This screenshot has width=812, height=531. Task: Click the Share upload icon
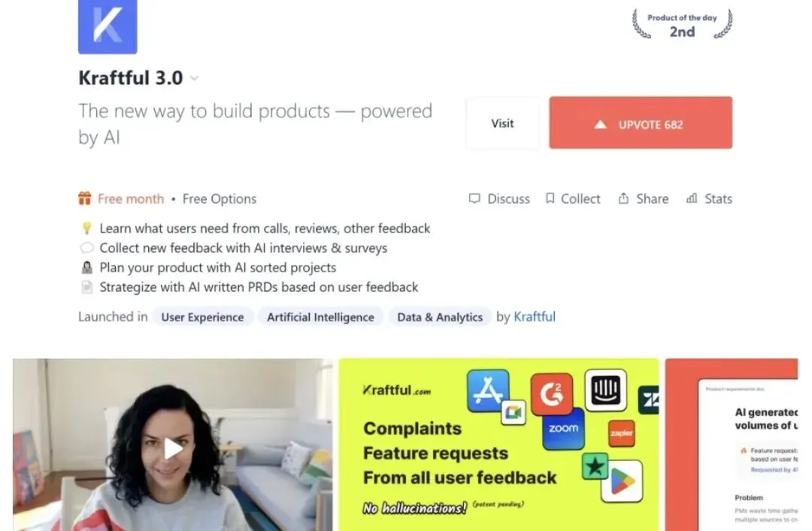pyautogui.click(x=623, y=199)
